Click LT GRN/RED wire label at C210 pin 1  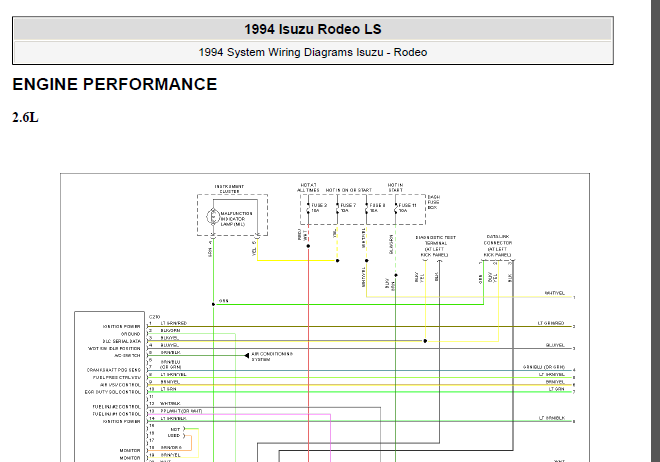pos(174,323)
